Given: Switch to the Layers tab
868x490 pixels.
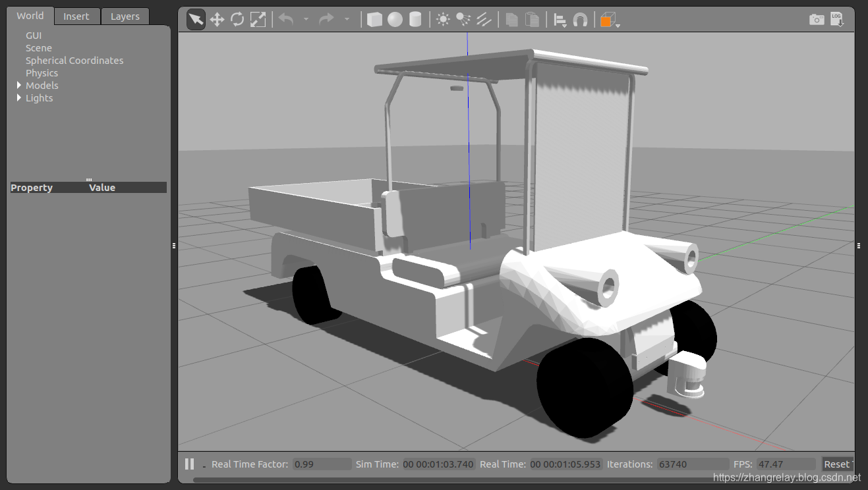Looking at the screenshot, I should [x=125, y=16].
